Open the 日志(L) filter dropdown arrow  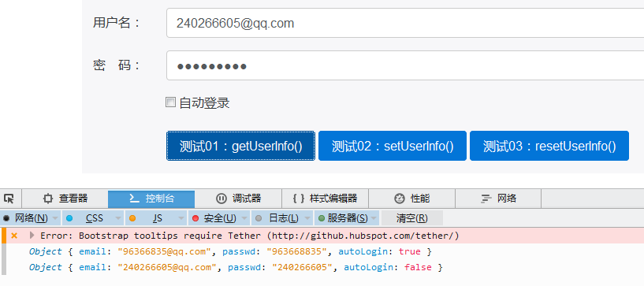307,219
